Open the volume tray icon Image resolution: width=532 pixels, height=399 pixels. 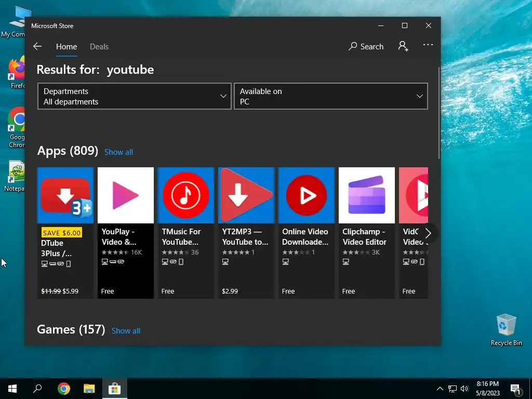[464, 389]
